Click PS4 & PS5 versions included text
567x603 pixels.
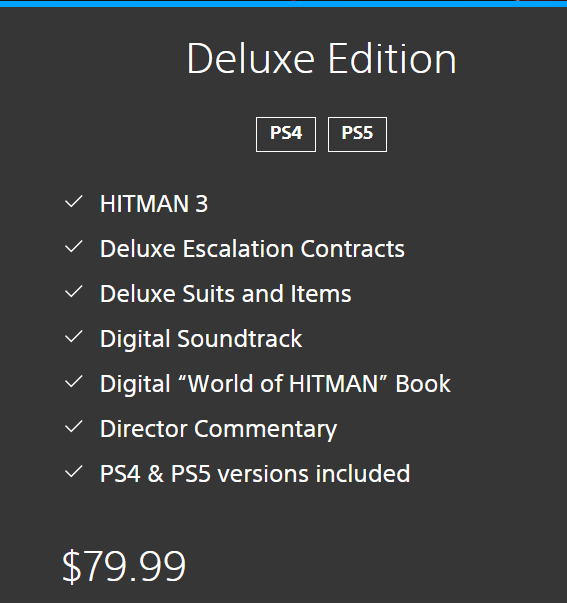255,473
